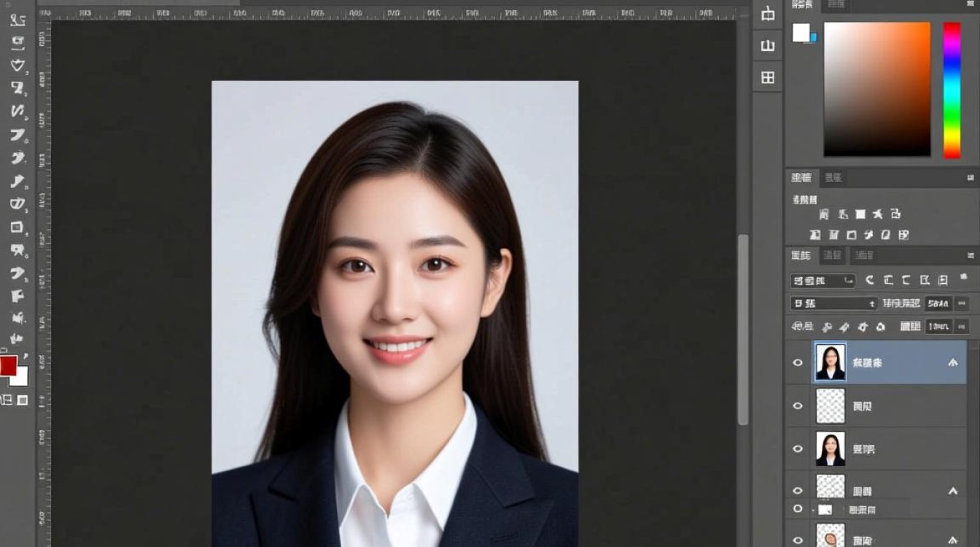Pick a hue on the rainbow spectrum slider

(952, 90)
